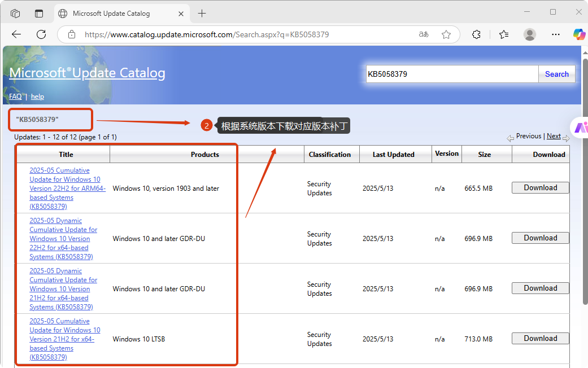This screenshot has width=588, height=368.
Task: Sort by Products column
Action: click(204, 155)
